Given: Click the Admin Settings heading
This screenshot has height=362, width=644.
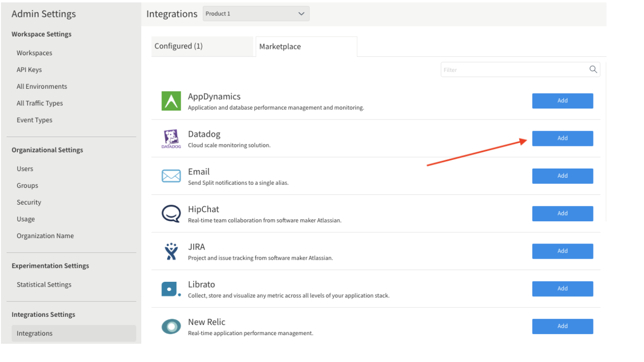Looking at the screenshot, I should point(44,14).
